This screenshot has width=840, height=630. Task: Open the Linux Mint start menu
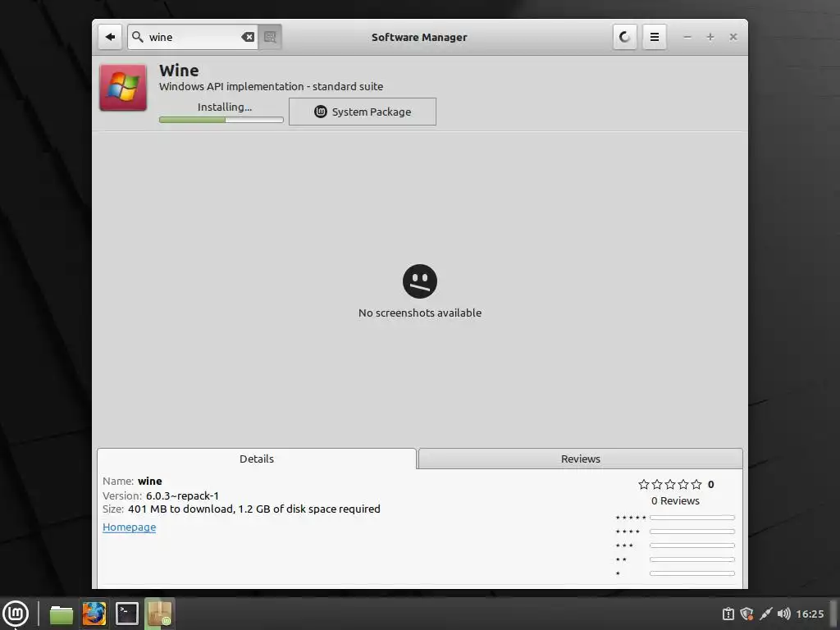[x=16, y=614]
